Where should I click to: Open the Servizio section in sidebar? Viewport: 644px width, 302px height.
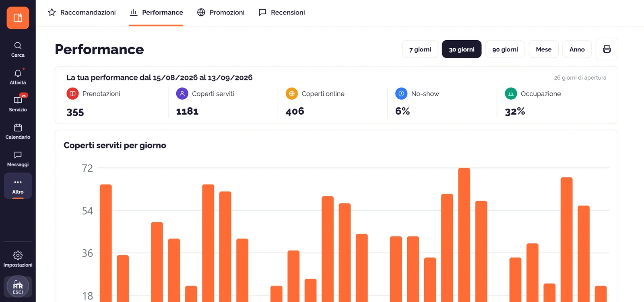click(18, 104)
